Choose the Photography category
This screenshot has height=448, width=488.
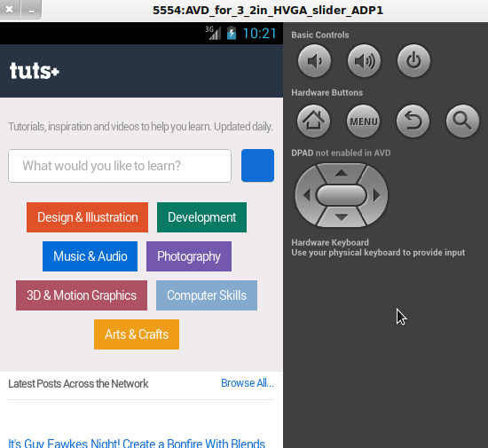[x=189, y=256]
